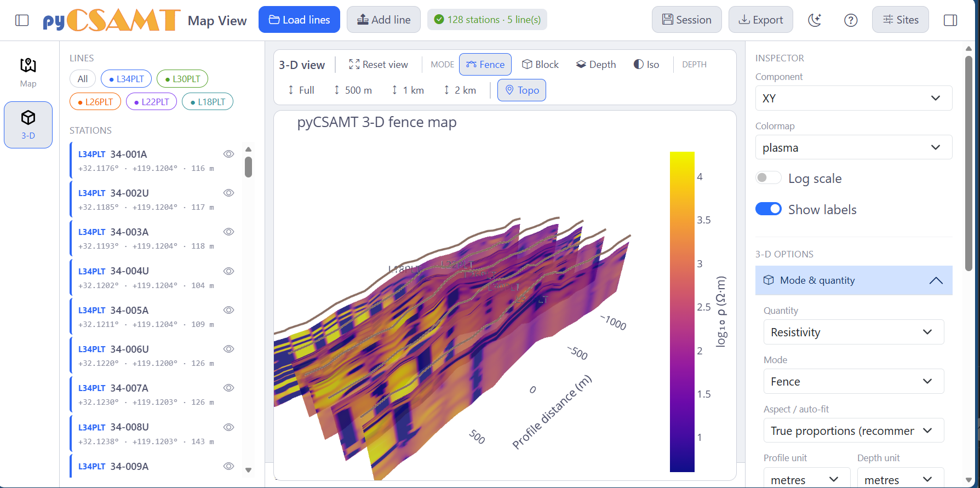Image resolution: width=980 pixels, height=488 pixels.
Task: Open the Quantity Resistivity dropdown
Action: click(853, 332)
